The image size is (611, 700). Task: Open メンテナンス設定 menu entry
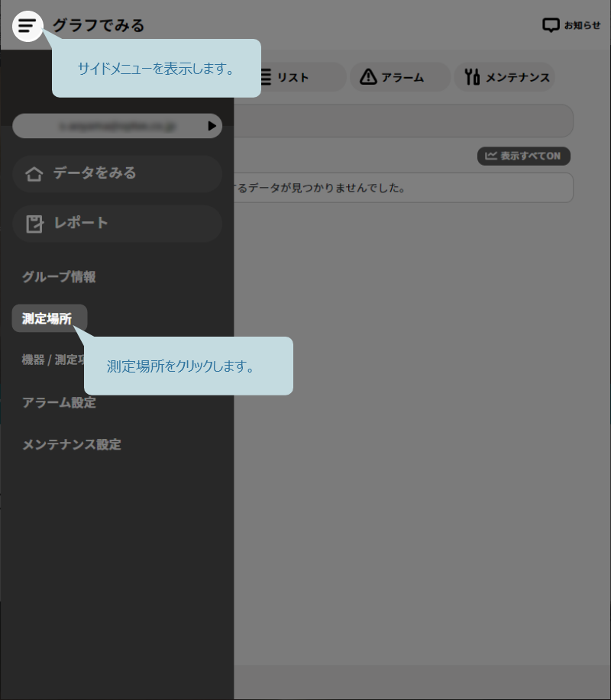tap(72, 444)
